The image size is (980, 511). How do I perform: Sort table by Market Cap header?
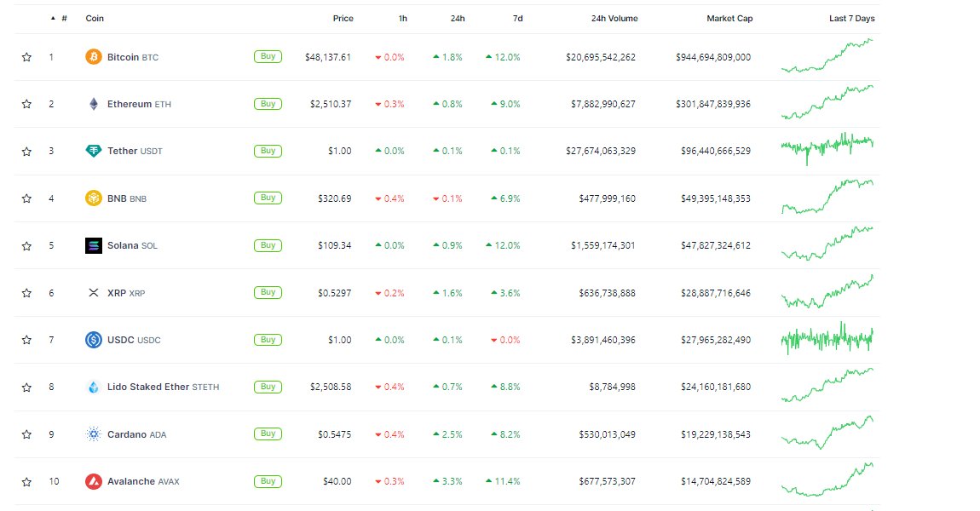729,18
